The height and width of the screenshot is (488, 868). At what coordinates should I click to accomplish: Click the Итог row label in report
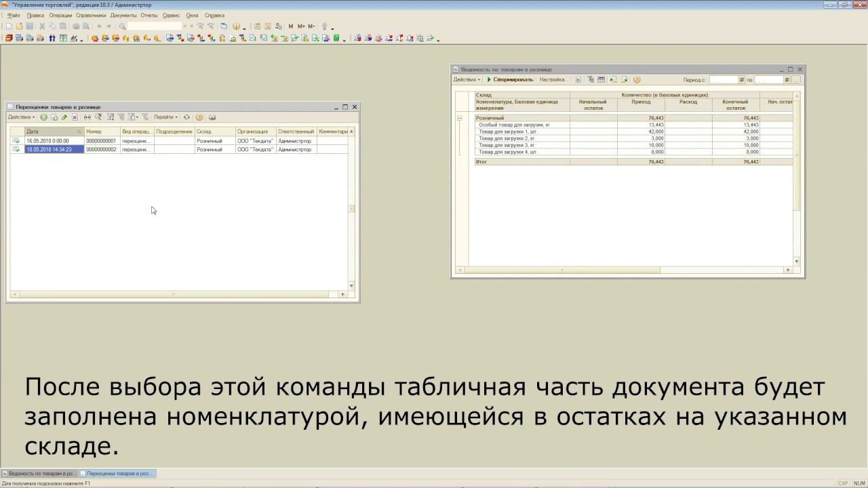481,162
